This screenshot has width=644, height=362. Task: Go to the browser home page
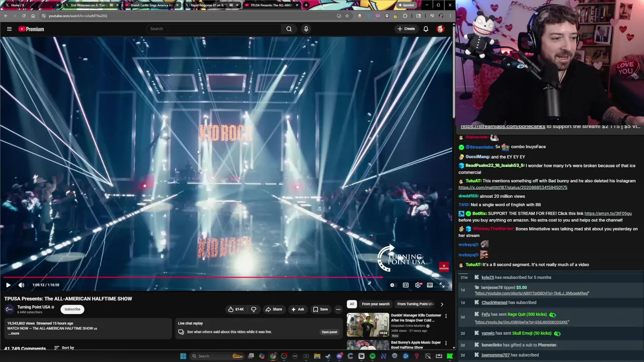[x=33, y=16]
